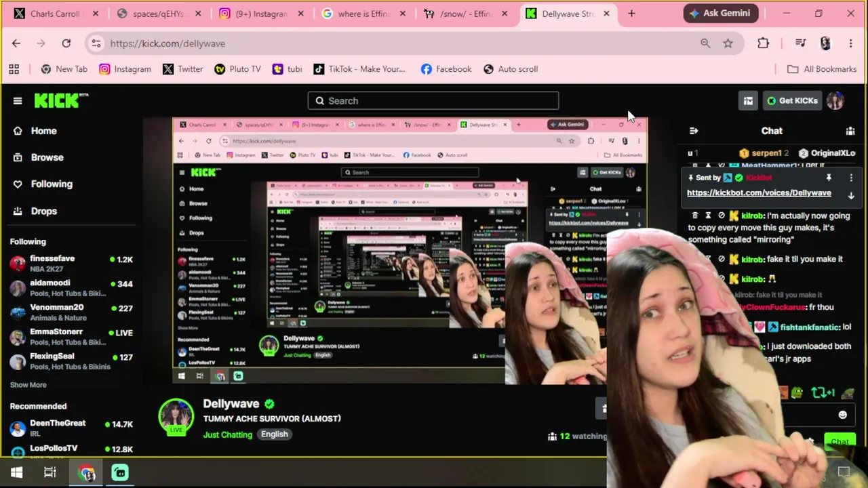The height and width of the screenshot is (488, 868).
Task: Expand the pinned message down arrow
Action: (851, 196)
